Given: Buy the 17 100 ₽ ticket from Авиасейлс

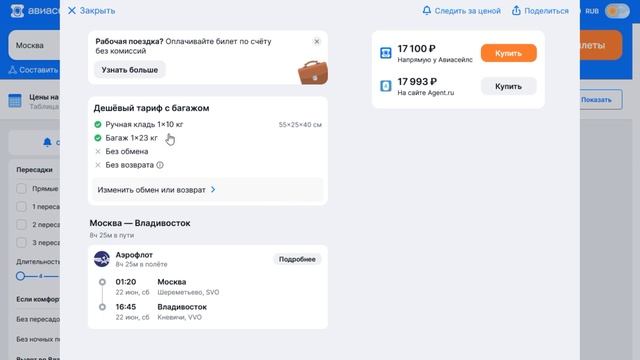Looking at the screenshot, I should click(x=508, y=53).
